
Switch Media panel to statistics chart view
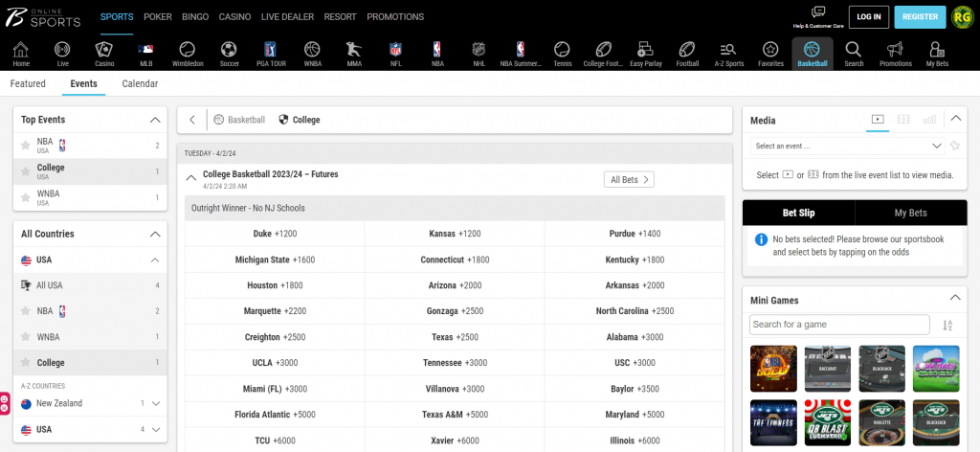point(929,119)
